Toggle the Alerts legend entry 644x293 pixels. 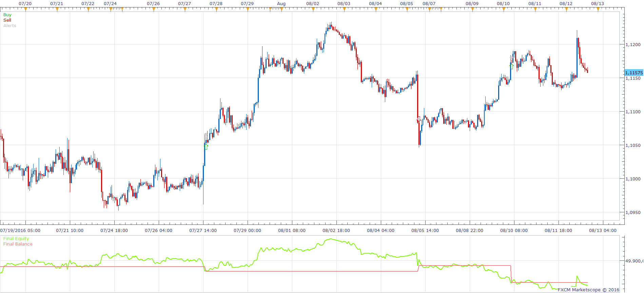pyautogui.click(x=10, y=26)
